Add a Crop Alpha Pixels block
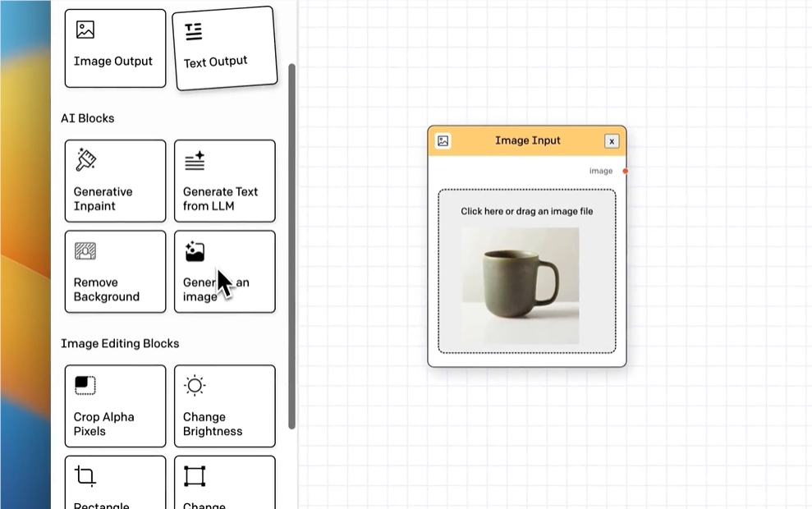Screen dimensions: 812x509 (116, 406)
